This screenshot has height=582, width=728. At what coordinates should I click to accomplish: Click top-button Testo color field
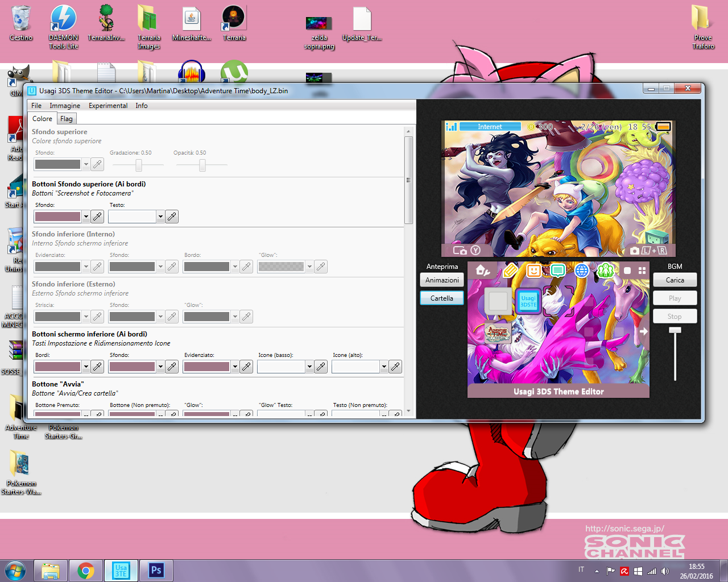(132, 217)
